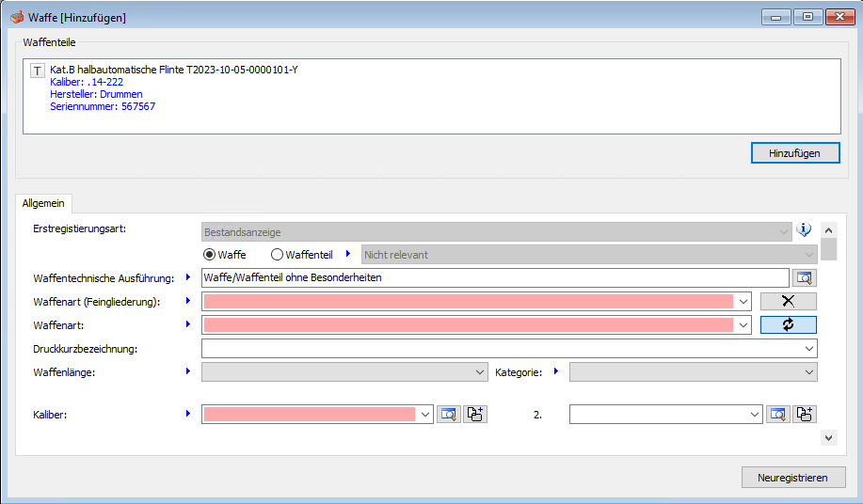The height and width of the screenshot is (504, 863).
Task: Click the Hinzufügen button
Action: coord(794,153)
